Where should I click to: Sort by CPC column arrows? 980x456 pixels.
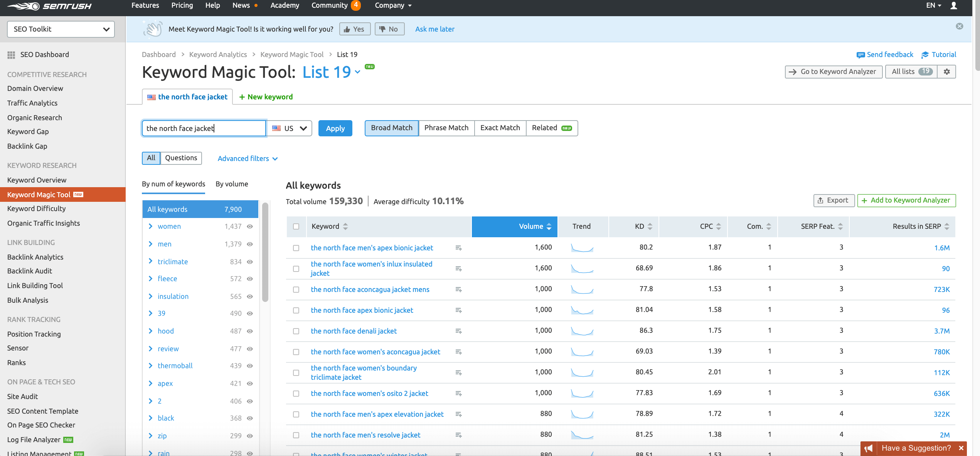719,226
